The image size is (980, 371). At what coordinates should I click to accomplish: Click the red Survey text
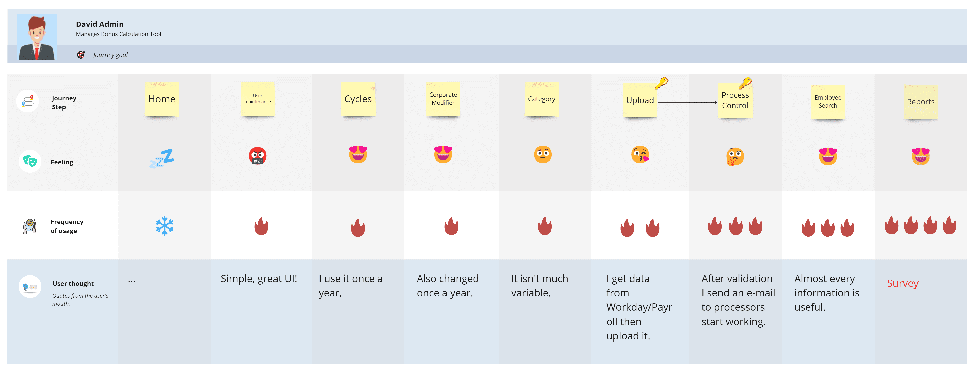[x=902, y=284]
